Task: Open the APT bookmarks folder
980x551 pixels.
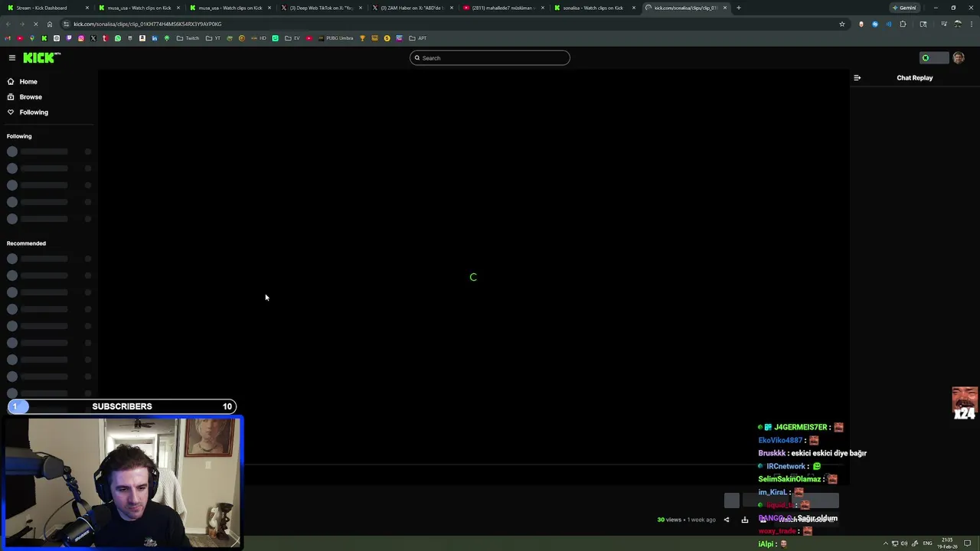Action: (x=417, y=38)
